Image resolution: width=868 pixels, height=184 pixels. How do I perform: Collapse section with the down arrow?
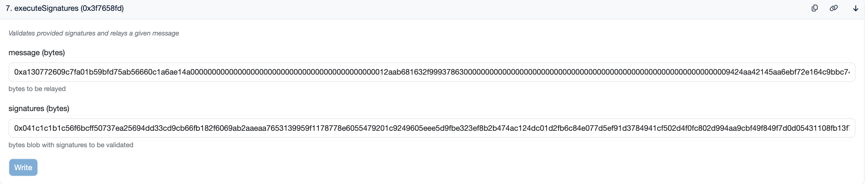point(856,9)
